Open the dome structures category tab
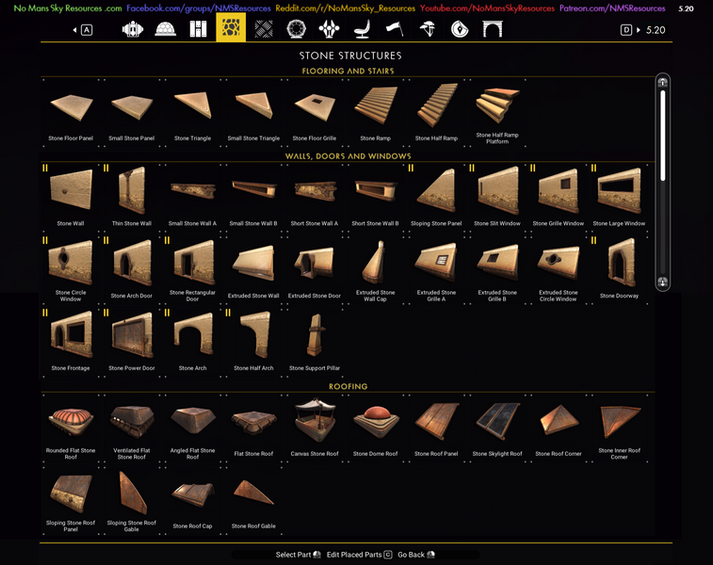 pyautogui.click(x=166, y=29)
